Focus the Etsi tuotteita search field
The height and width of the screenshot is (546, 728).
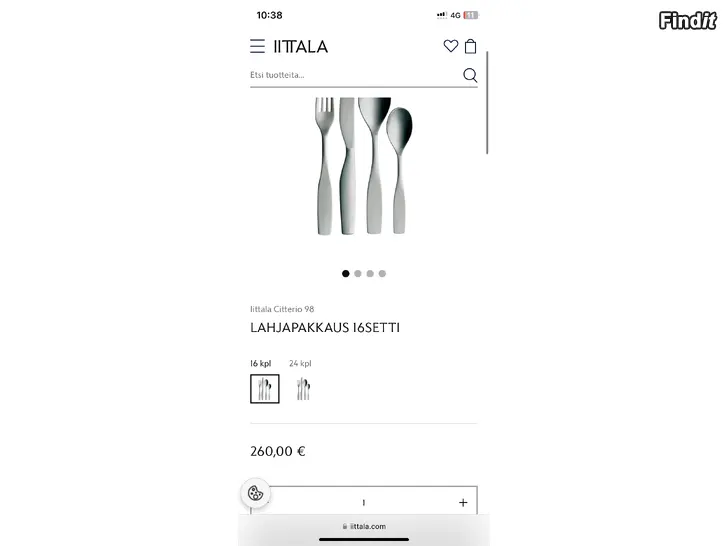[355, 75]
